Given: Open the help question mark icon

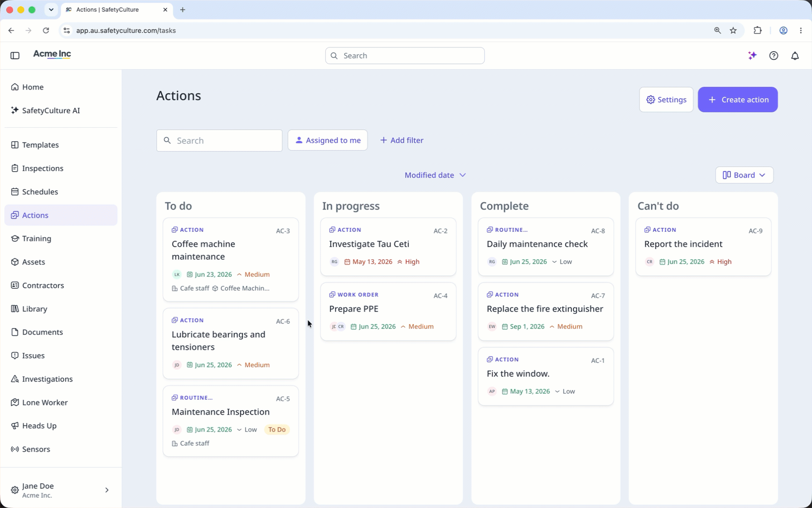Looking at the screenshot, I should pyautogui.click(x=774, y=56).
